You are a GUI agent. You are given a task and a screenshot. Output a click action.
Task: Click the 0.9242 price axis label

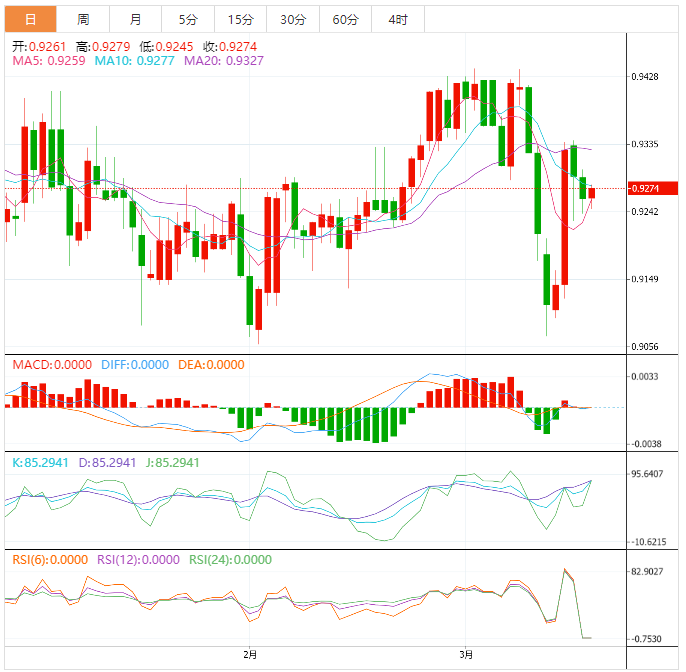point(645,212)
